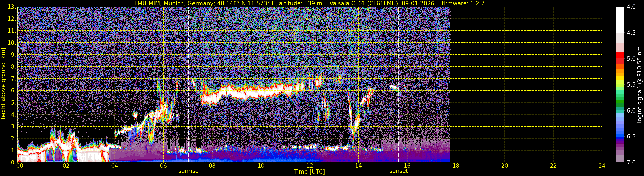Select the 18 tick on time axis
Screen dimensions: 644x176
456,166
